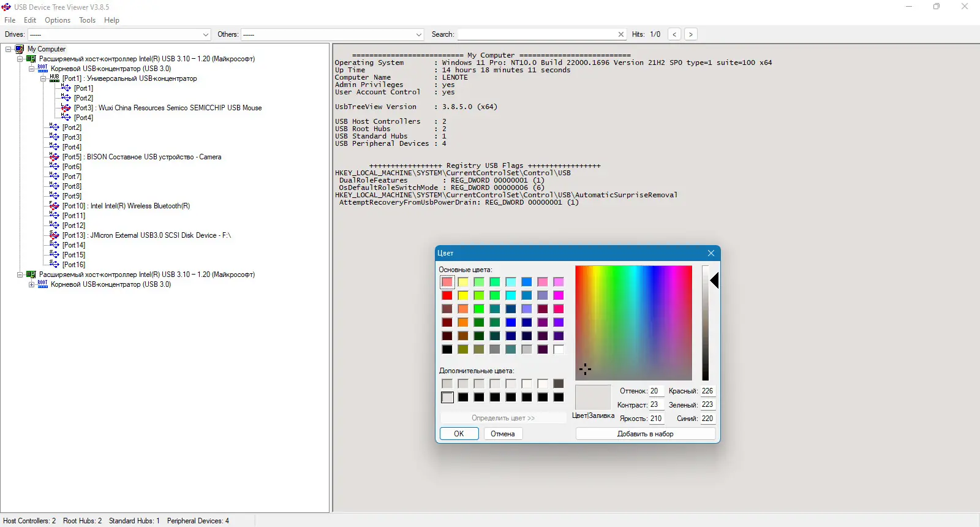Click the Intel Wireless Bluetooth device icon
Viewport: 980px width, 527px height.
click(x=55, y=206)
